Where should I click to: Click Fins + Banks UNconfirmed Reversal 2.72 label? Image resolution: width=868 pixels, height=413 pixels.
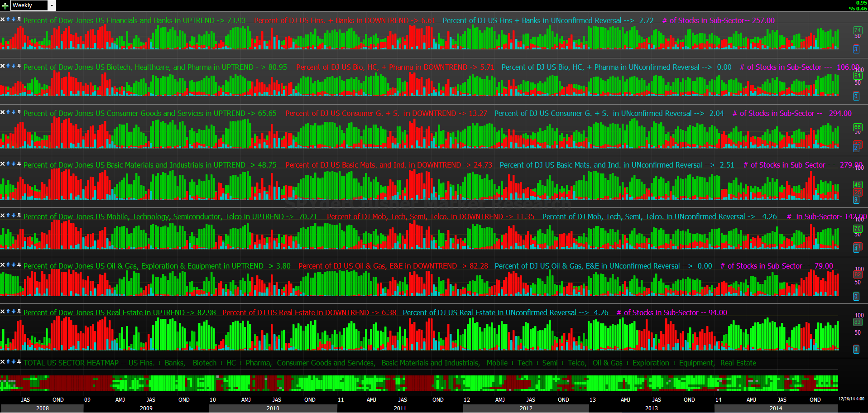click(x=548, y=21)
